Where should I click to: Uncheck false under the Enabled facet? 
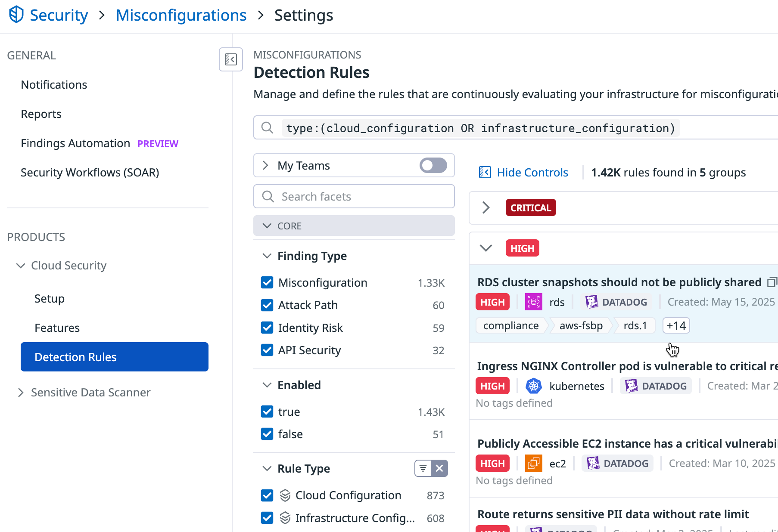[x=267, y=434]
